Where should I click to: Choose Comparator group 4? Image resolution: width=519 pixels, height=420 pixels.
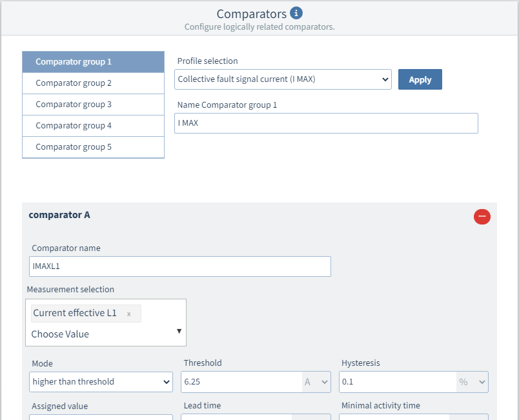94,126
